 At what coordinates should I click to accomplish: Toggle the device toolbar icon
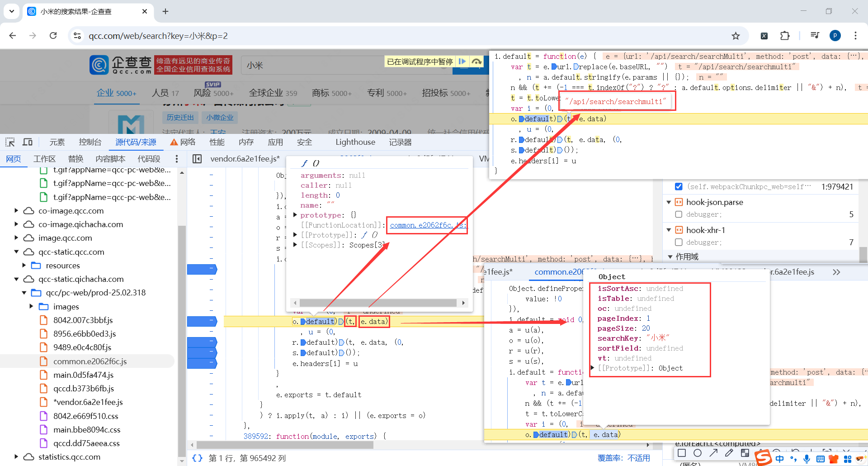pyautogui.click(x=28, y=142)
